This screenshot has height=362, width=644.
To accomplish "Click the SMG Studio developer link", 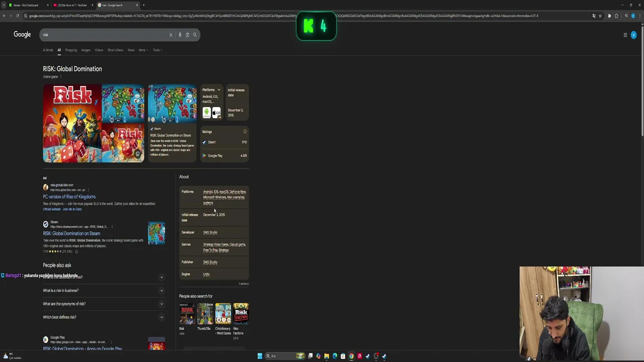I will [210, 232].
